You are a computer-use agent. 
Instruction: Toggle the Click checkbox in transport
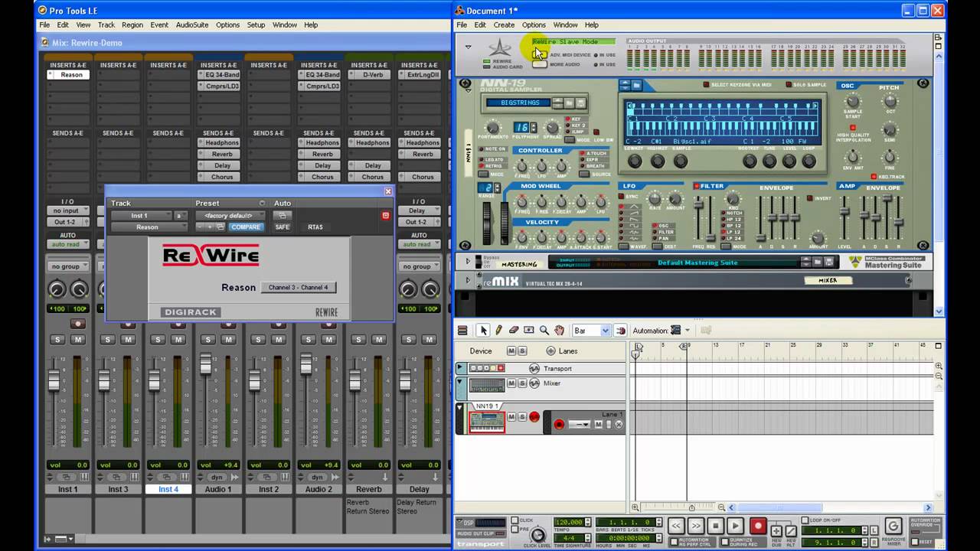515,520
